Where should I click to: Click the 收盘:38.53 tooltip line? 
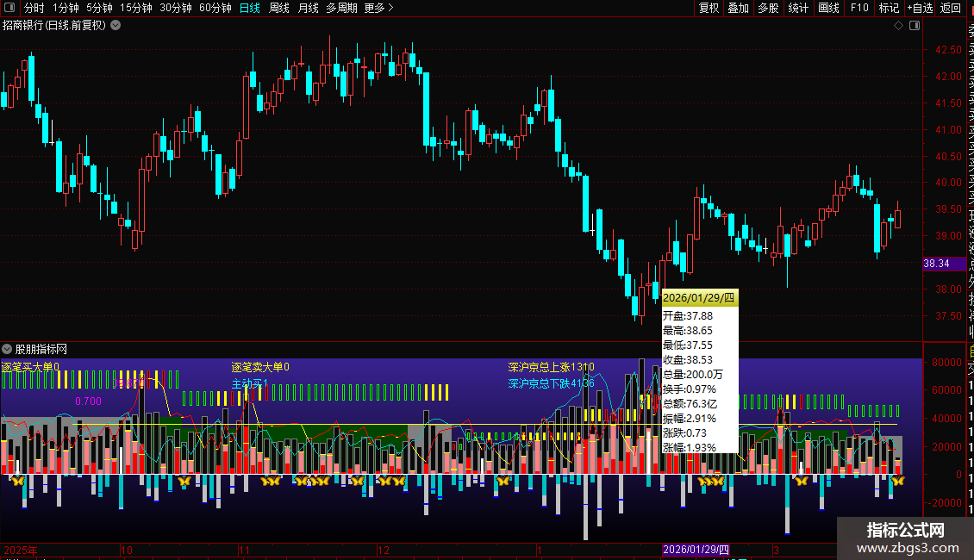click(688, 360)
